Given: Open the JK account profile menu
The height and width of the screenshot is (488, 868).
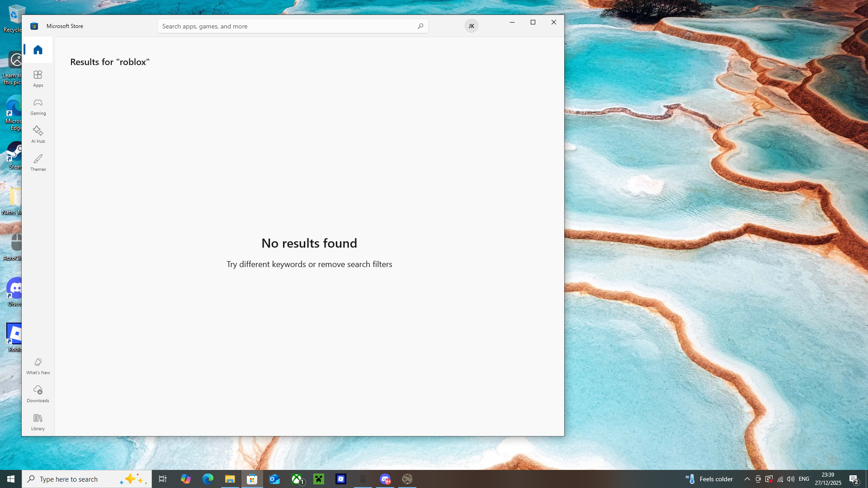Looking at the screenshot, I should click(471, 26).
